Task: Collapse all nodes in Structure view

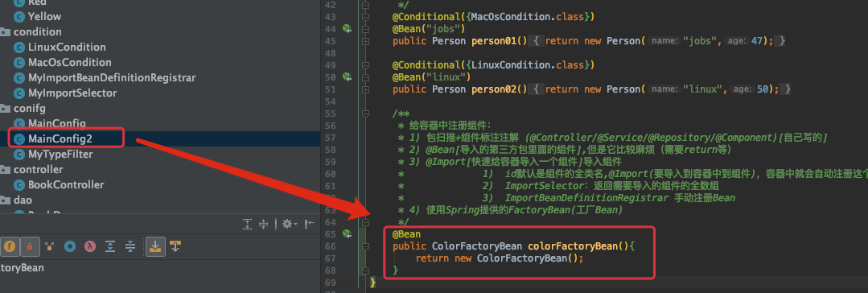Action: [x=130, y=246]
